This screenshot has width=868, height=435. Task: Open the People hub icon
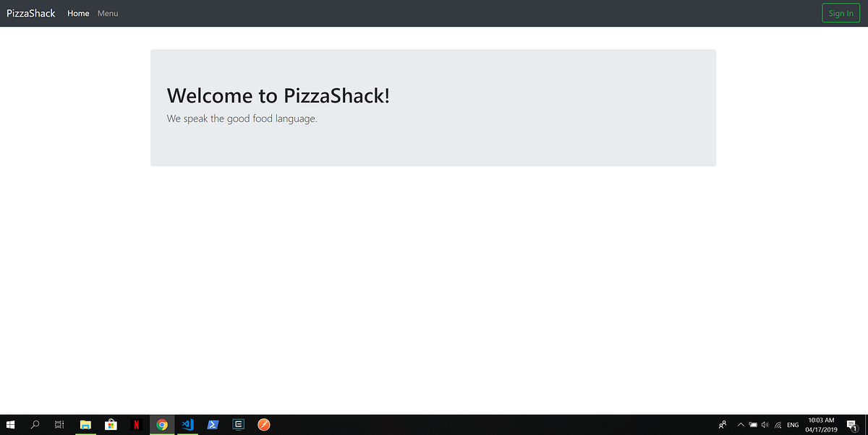pyautogui.click(x=722, y=425)
